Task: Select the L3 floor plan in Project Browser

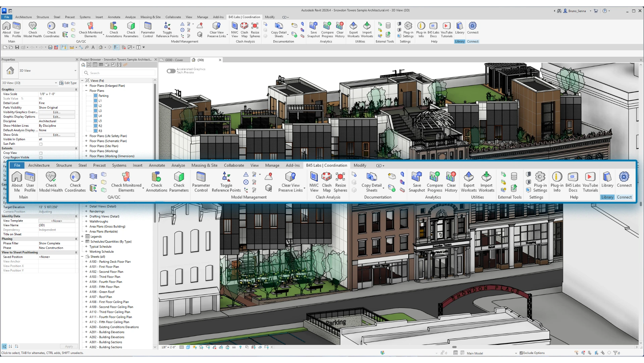Action: pos(100,111)
